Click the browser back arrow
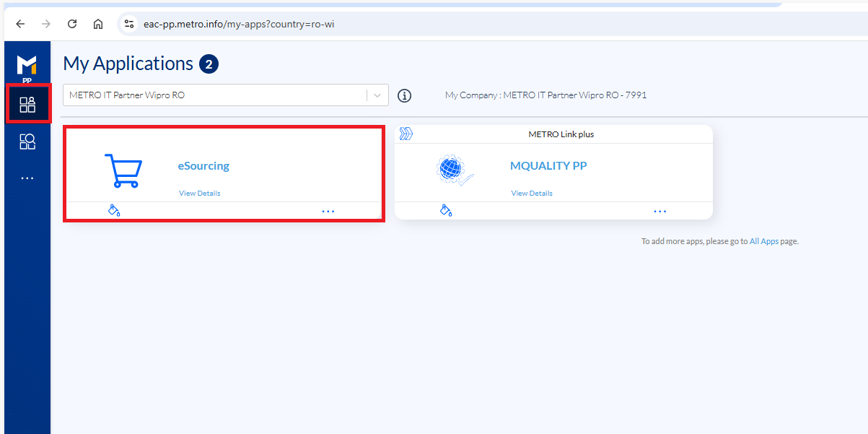868x434 pixels. (20, 24)
